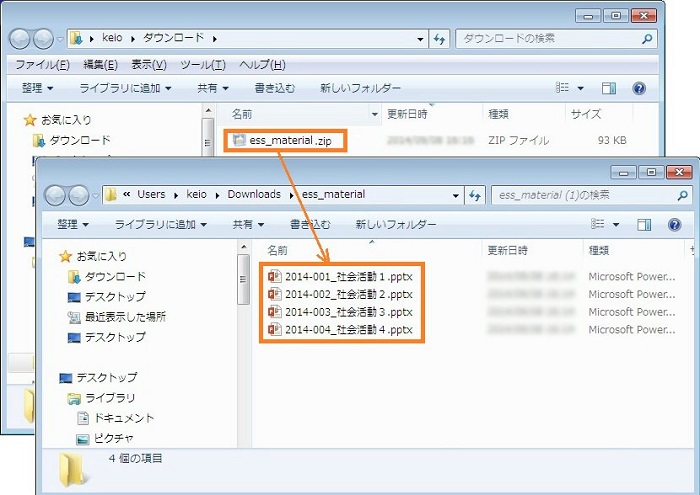Image resolution: width=700 pixels, height=495 pixels.
Task: Select the ess_material.zip file
Action: [x=287, y=140]
